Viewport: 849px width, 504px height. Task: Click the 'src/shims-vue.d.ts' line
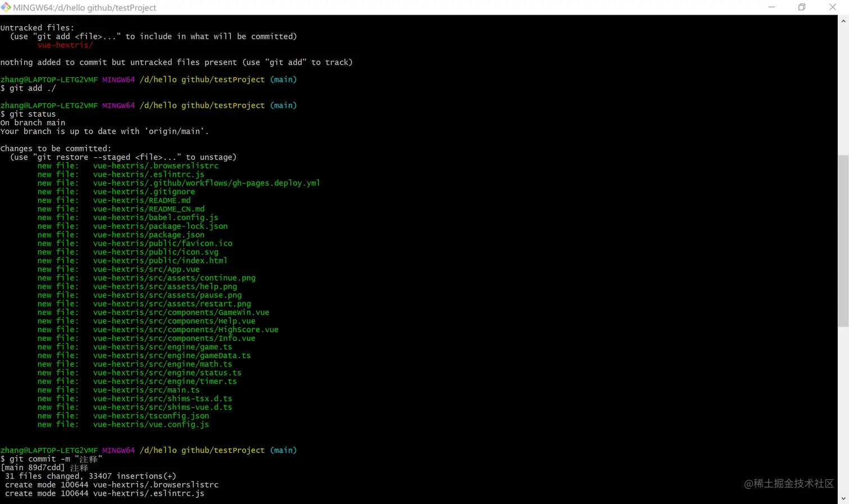pyautogui.click(x=135, y=407)
